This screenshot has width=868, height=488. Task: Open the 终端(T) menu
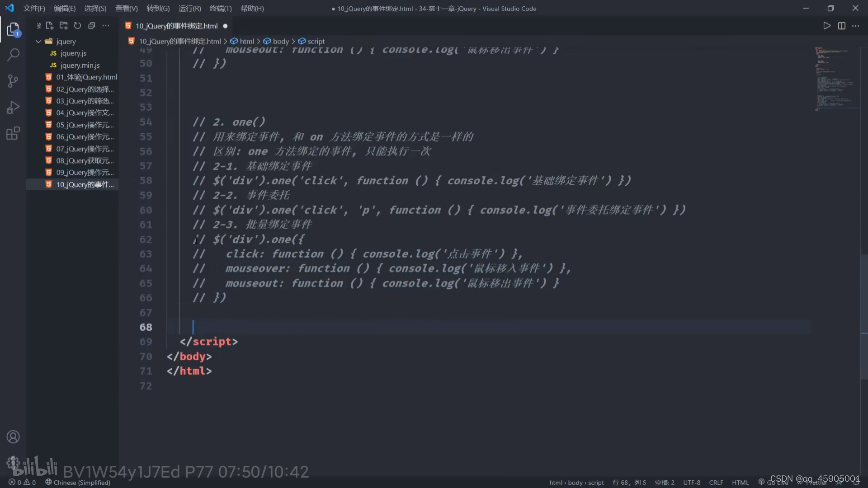220,8
